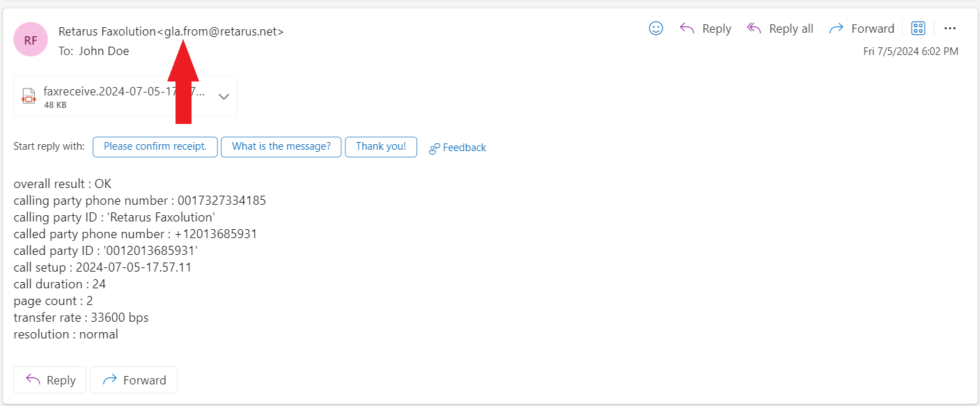Viewport: 980px width, 406px height.
Task: Select the "Thank you!" quick reply
Action: point(381,147)
